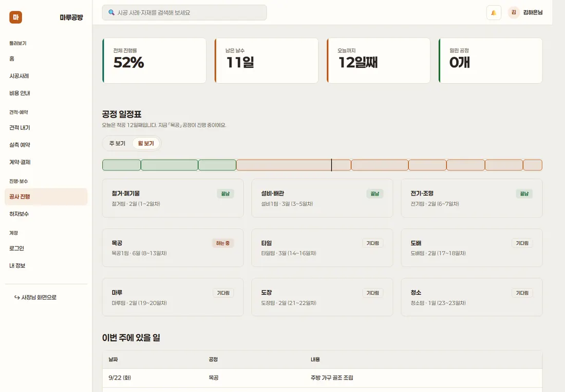The image size is (565, 392).
Task: Click the 날짜 column header
Action: 113,359
